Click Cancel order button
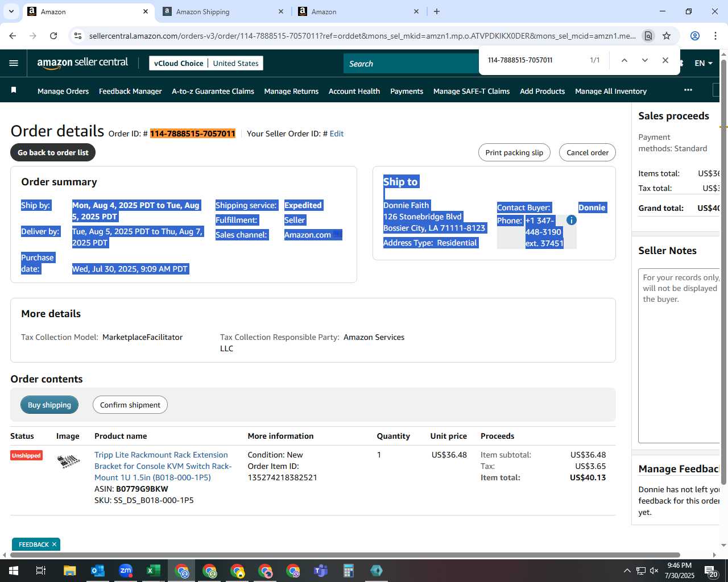Viewport: 728px width, 582px height. pyautogui.click(x=588, y=152)
